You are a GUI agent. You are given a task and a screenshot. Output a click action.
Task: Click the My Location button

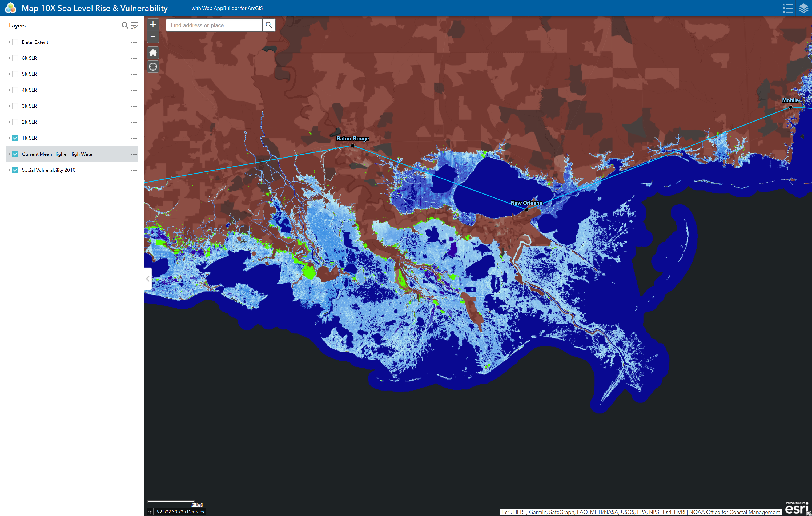153,67
